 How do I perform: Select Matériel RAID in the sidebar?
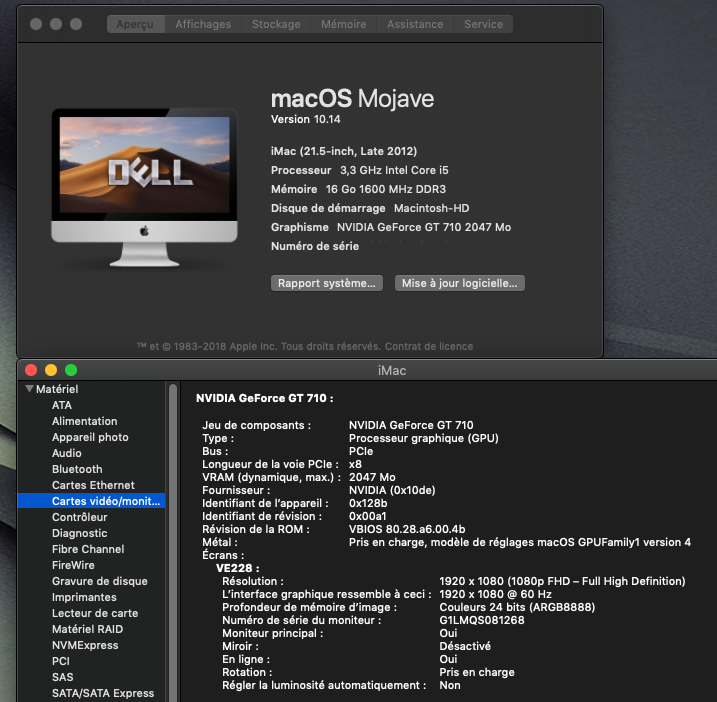point(87,629)
